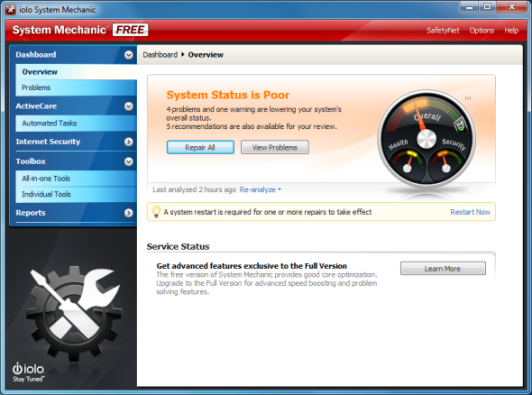This screenshot has height=395, width=532.
Task: Collapse the Dashboard section arrow
Action: (128, 55)
